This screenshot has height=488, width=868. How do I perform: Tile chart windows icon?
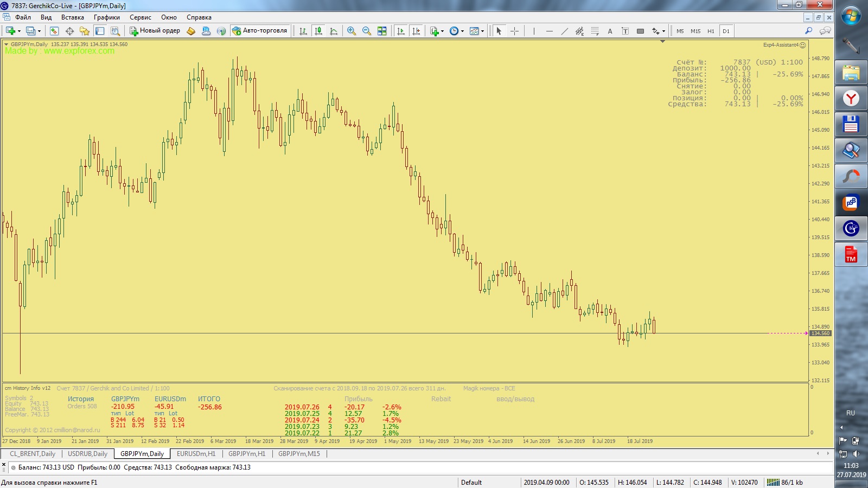(382, 31)
